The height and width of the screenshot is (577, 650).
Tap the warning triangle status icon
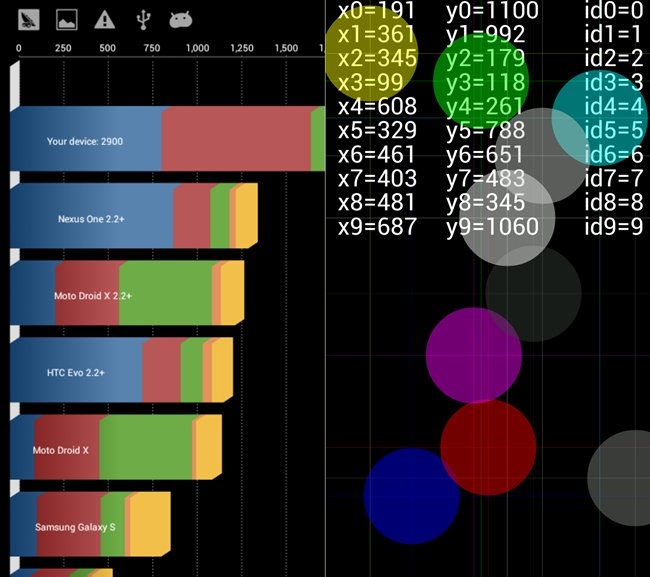(x=104, y=19)
